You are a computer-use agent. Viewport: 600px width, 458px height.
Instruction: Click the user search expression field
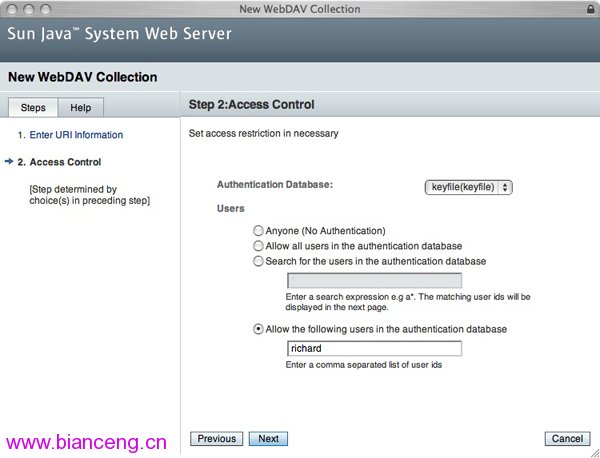374,280
